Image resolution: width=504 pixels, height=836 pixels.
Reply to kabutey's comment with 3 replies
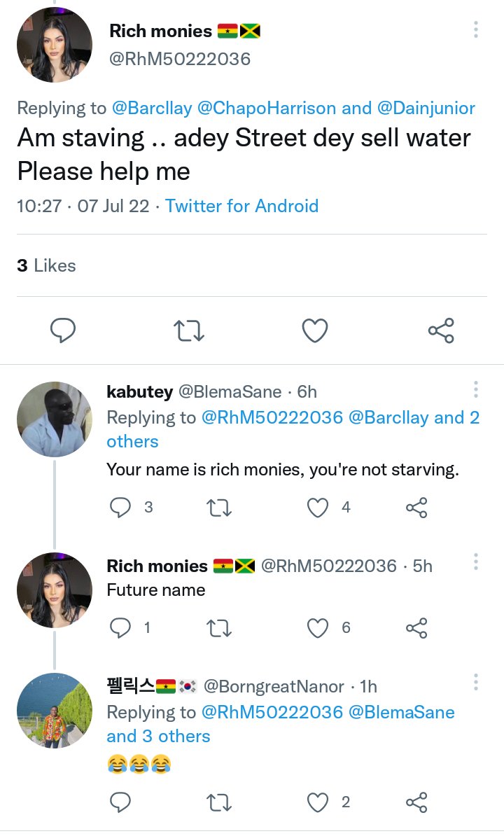click(x=120, y=508)
